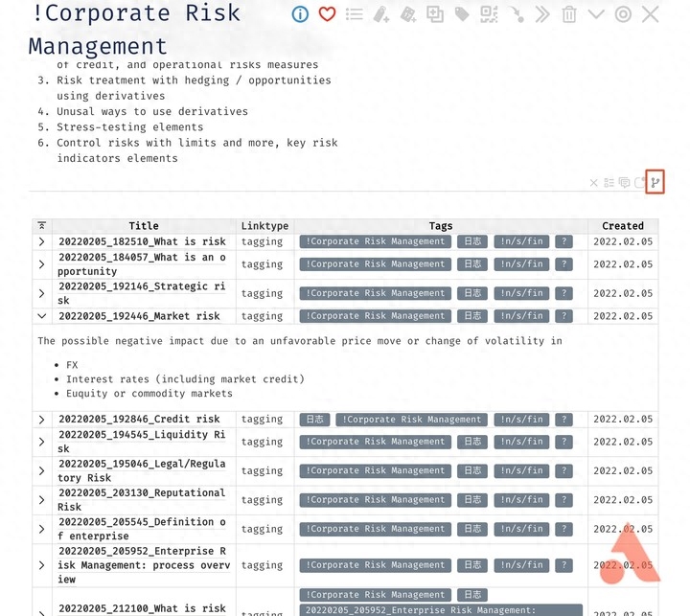Expand the Credit risk row
The height and width of the screenshot is (616, 690).
click(41, 420)
